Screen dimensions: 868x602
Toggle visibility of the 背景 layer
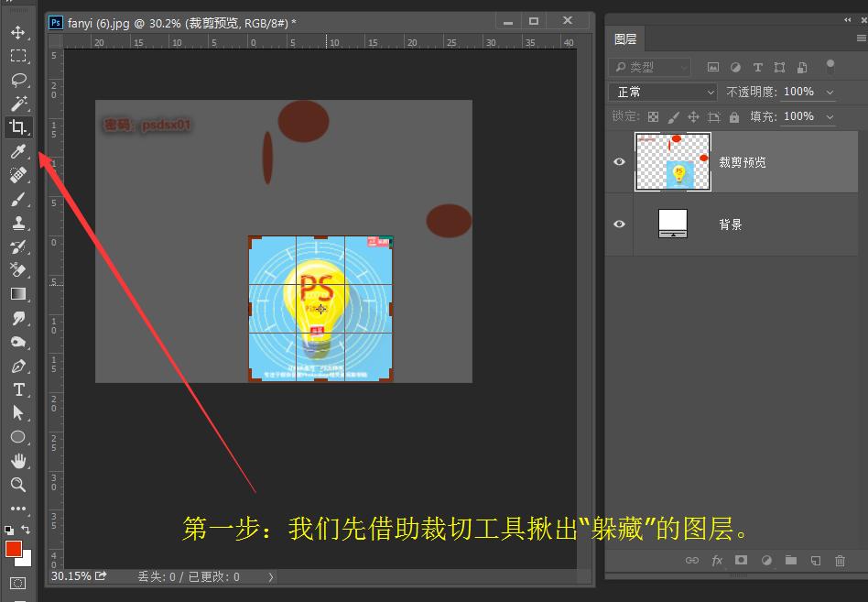[x=620, y=224]
